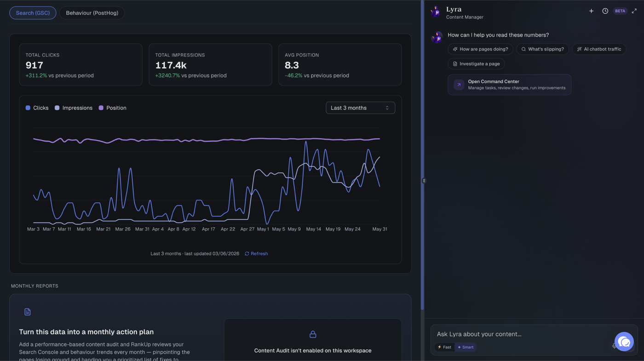This screenshot has height=361, width=644.
Task: Click the purple Position legend color dot
Action: (x=101, y=108)
